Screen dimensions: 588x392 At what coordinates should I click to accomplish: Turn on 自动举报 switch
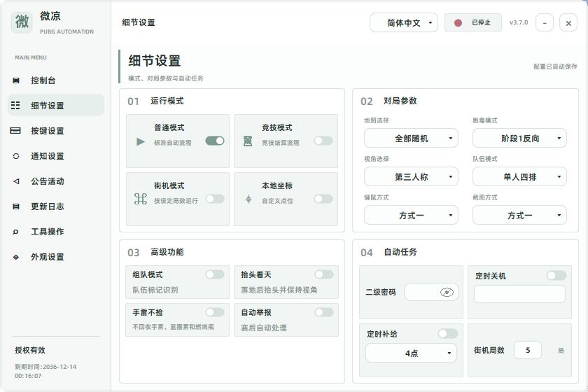click(324, 312)
